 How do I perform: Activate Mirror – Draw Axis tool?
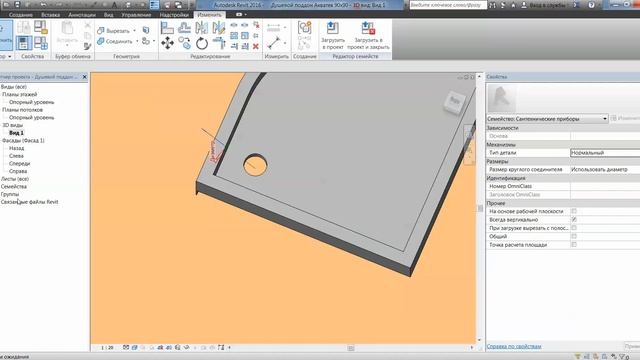(219, 28)
